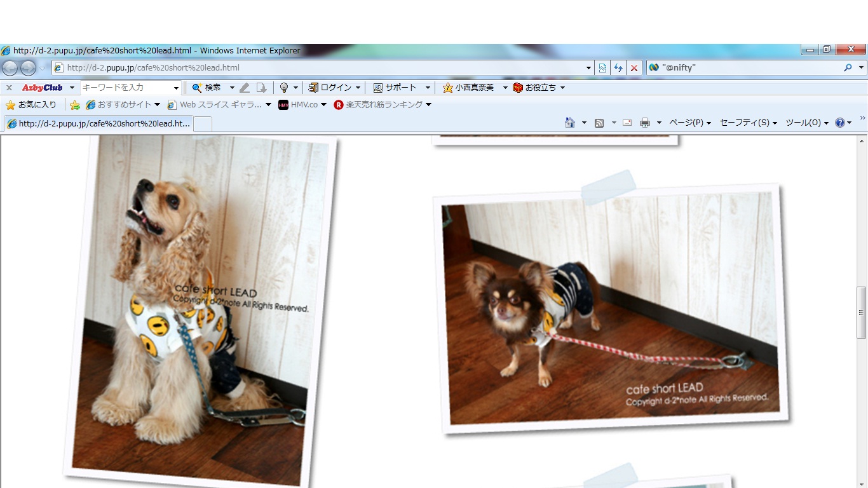The height and width of the screenshot is (488, 868).
Task: Open Web スライス ギャラリー favorites link
Action: (219, 105)
